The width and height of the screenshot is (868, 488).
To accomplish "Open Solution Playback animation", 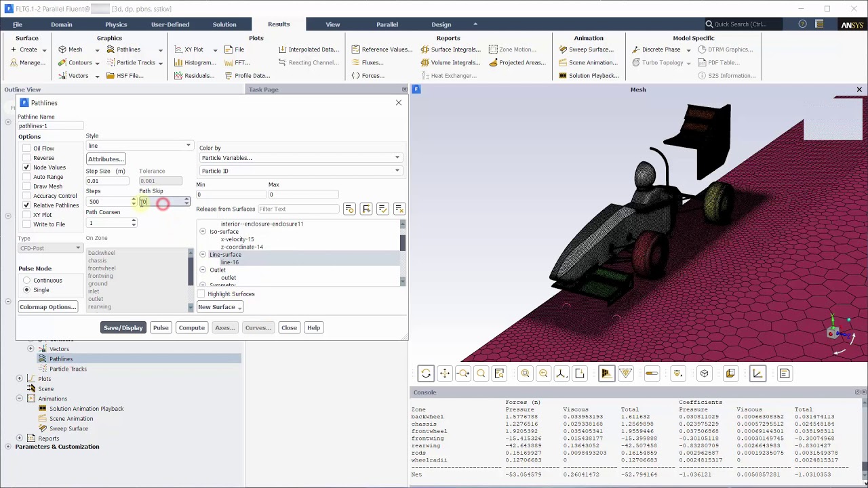I will pyautogui.click(x=589, y=75).
